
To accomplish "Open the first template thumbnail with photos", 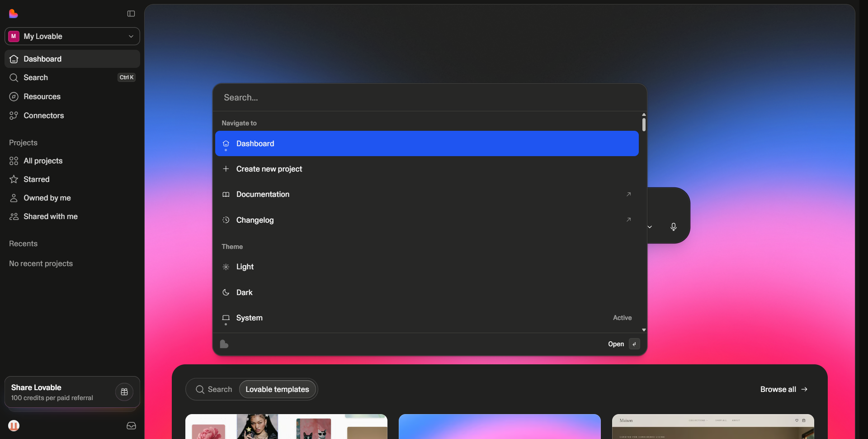I will (x=286, y=426).
